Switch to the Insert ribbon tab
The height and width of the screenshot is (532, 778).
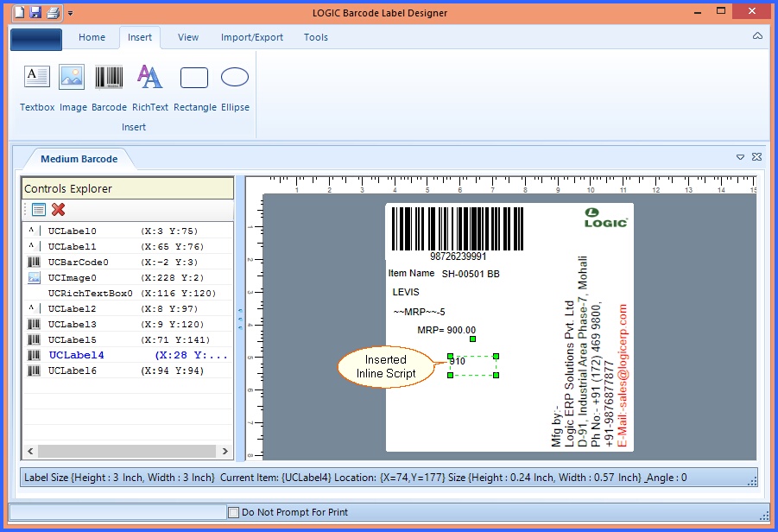[139, 37]
